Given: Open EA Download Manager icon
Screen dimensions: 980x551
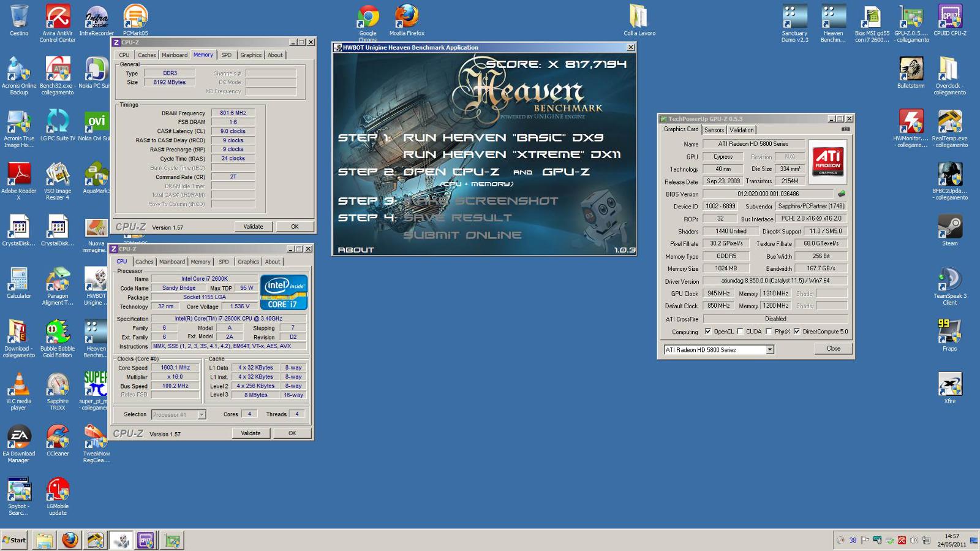Looking at the screenshot, I should click(19, 444).
